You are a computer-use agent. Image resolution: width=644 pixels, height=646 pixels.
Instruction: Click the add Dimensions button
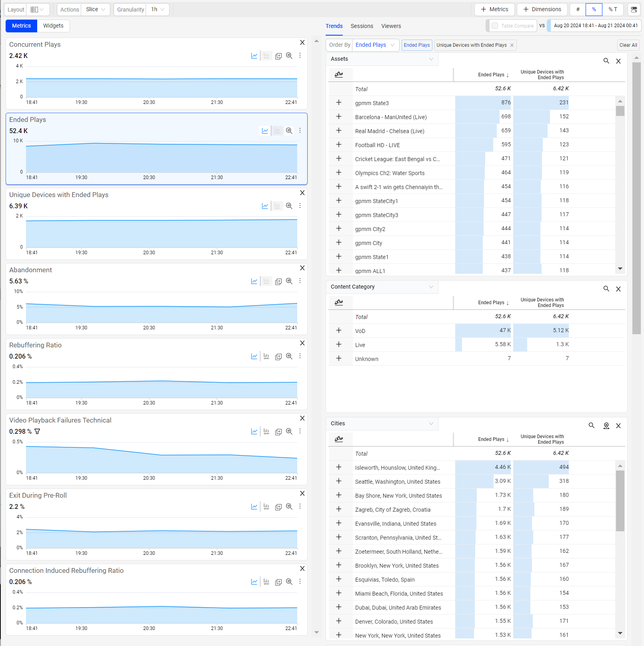(542, 10)
